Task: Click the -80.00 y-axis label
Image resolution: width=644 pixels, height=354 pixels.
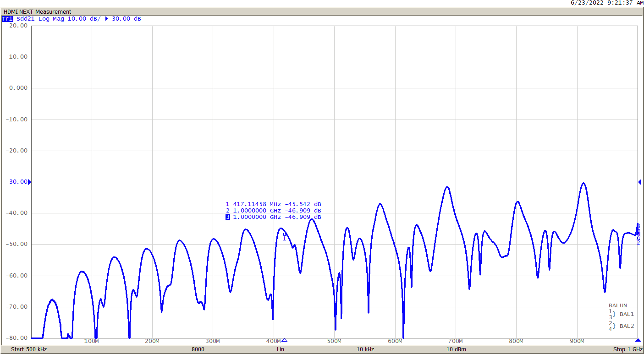Action: pos(17,338)
